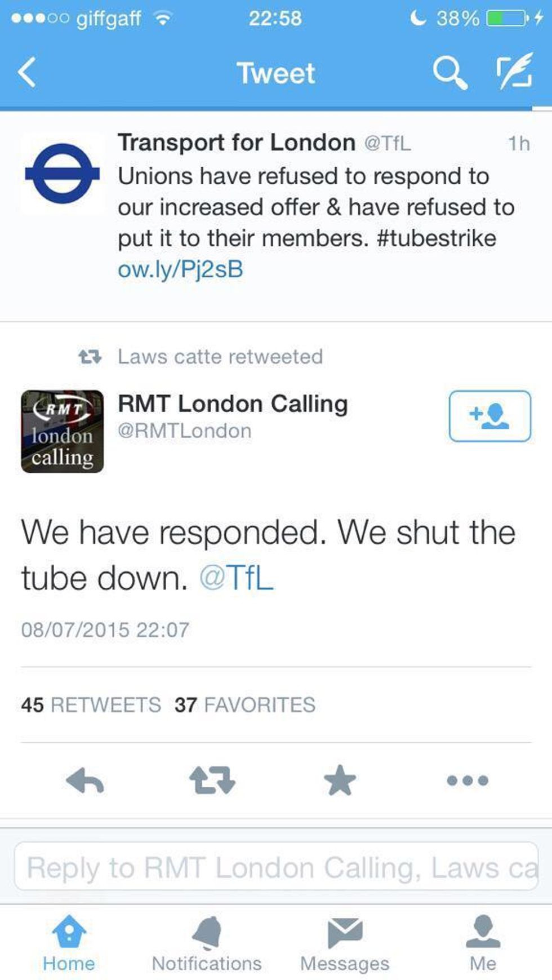Tap the @TfL mention link
552x980 pixels.
(237, 578)
